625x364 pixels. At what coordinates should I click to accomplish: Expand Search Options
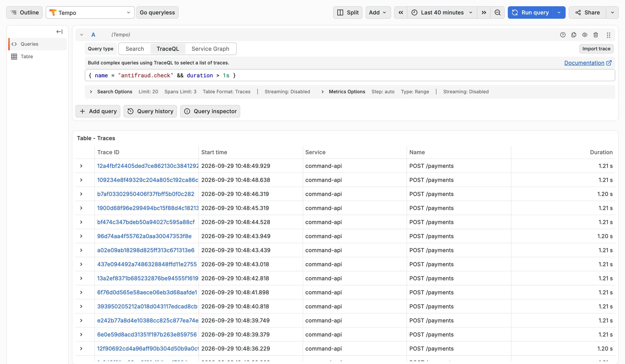coord(115,92)
